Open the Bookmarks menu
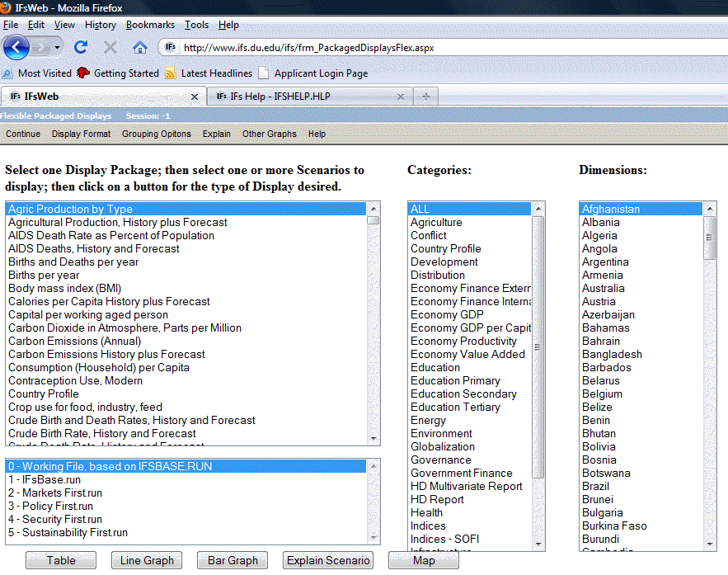Screen dimensions: 728x575 [x=150, y=25]
